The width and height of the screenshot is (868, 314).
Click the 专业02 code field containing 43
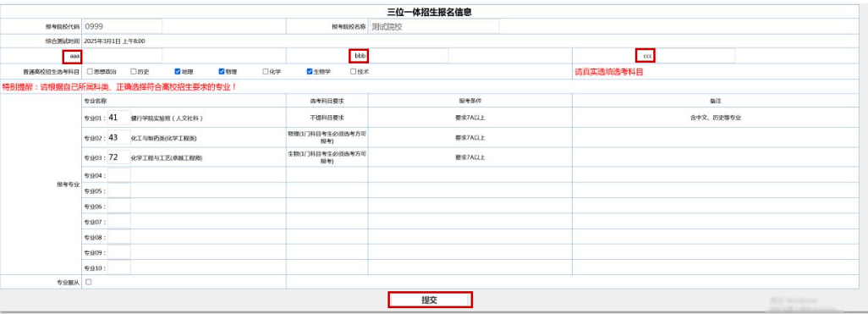[119, 137]
